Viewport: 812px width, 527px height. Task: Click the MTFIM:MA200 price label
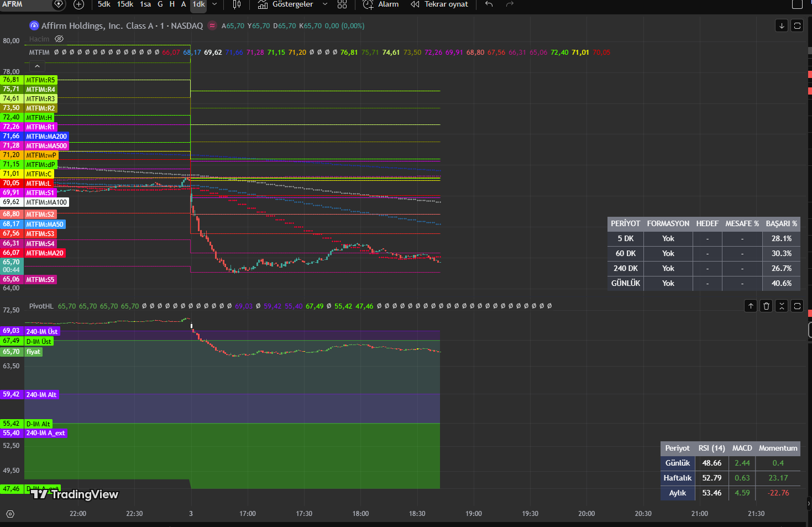coord(46,137)
